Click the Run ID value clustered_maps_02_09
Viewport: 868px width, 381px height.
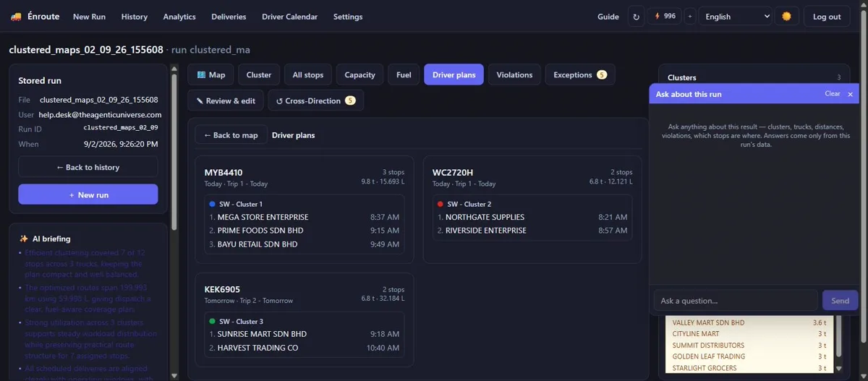coord(121,127)
